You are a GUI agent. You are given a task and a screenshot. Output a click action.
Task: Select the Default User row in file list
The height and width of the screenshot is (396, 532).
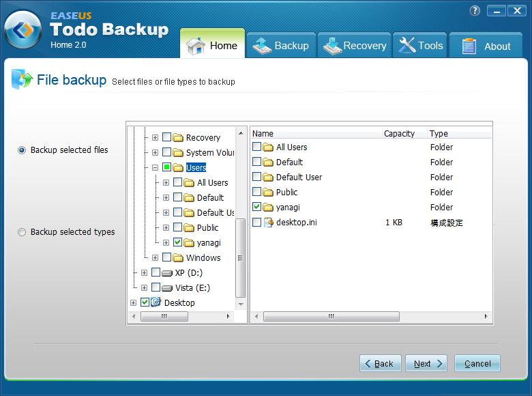coord(372,178)
